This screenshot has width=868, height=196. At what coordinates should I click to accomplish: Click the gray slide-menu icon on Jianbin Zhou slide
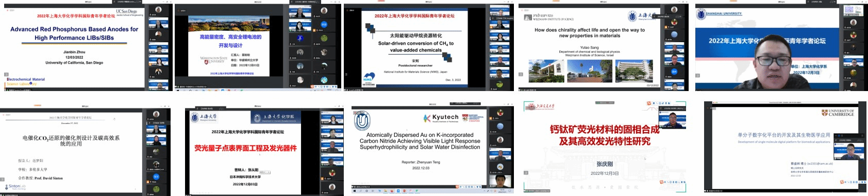pos(7,75)
